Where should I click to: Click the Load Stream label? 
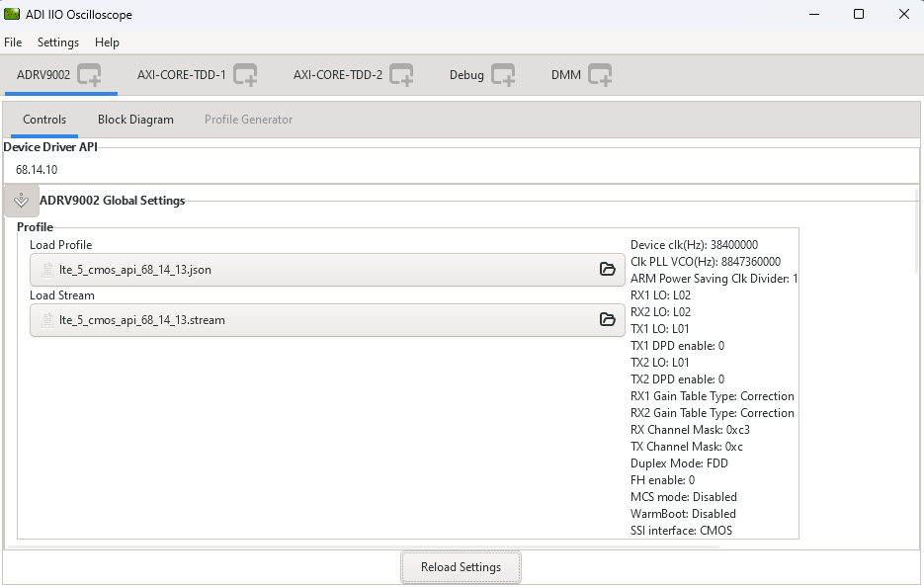click(x=62, y=295)
